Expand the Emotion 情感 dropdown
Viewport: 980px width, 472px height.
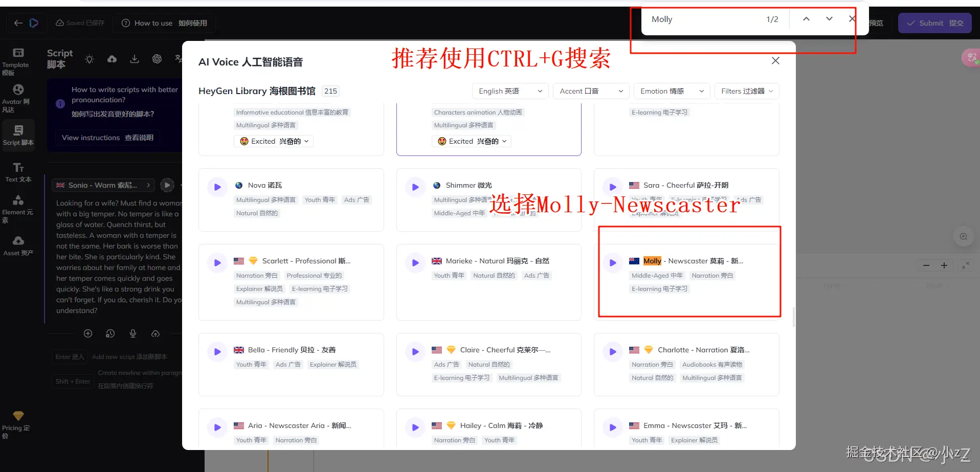tap(671, 91)
